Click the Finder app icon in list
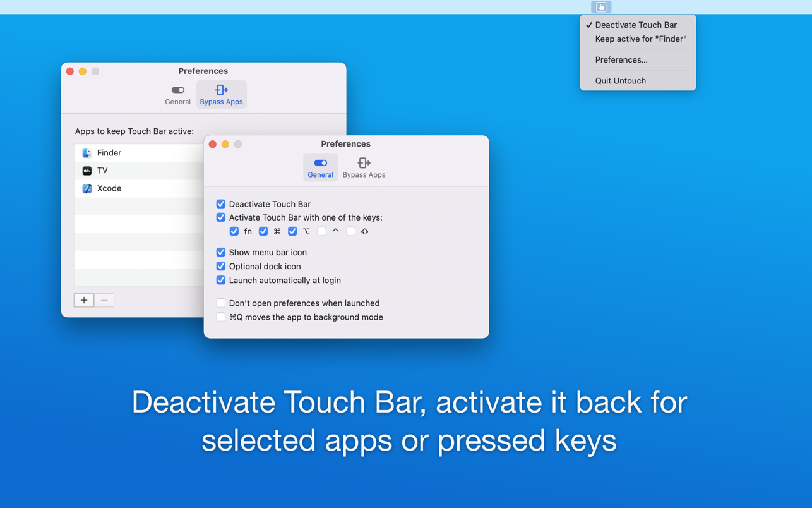812x508 pixels. click(x=87, y=153)
